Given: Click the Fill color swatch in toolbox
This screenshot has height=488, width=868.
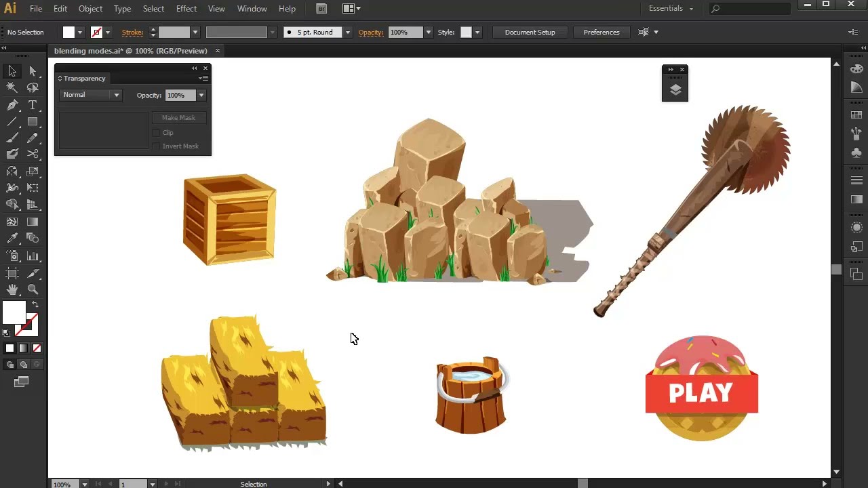Looking at the screenshot, I should (x=14, y=312).
